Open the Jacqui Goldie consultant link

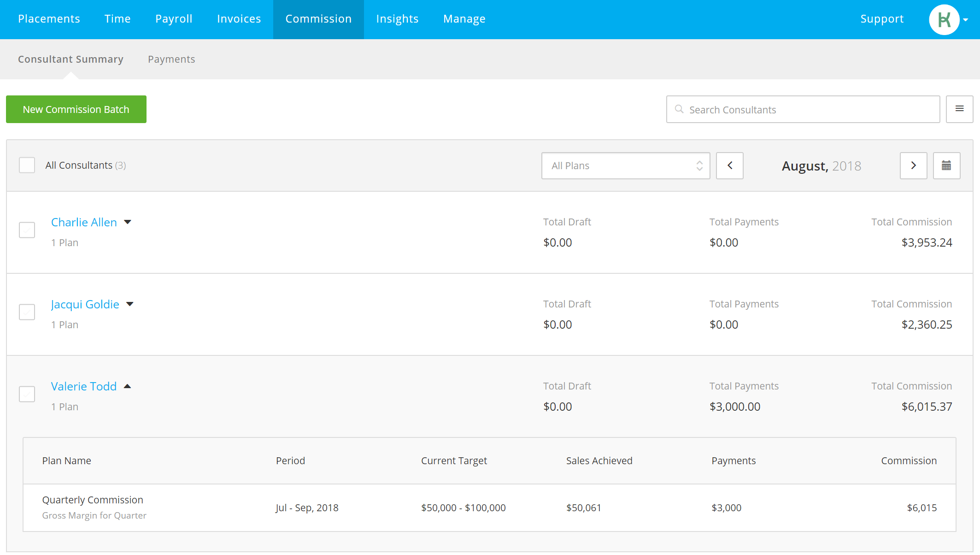point(85,304)
